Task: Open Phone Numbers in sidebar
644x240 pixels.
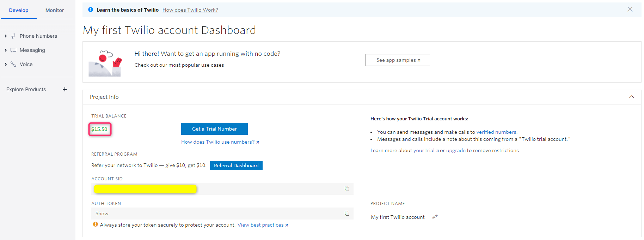Action: coord(38,36)
